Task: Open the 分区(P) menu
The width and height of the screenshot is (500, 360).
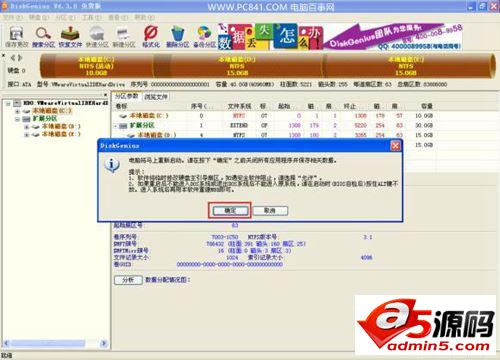Action: pos(65,17)
